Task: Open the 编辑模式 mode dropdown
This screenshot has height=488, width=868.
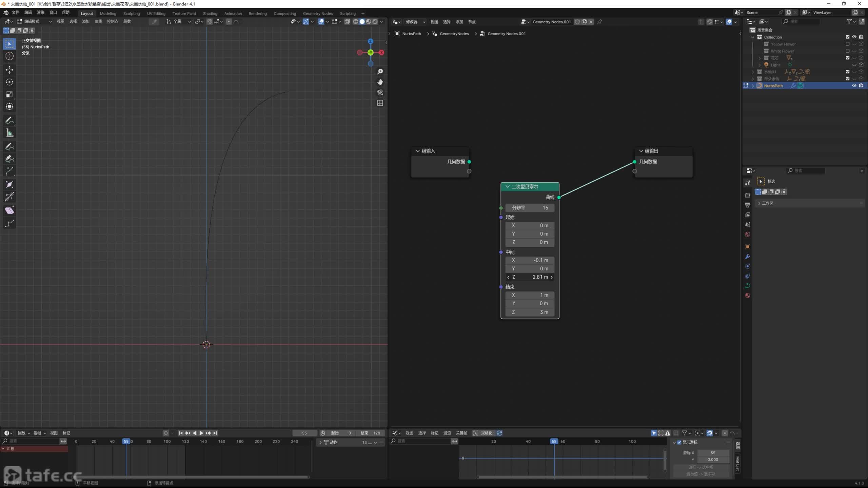Action: pos(35,21)
